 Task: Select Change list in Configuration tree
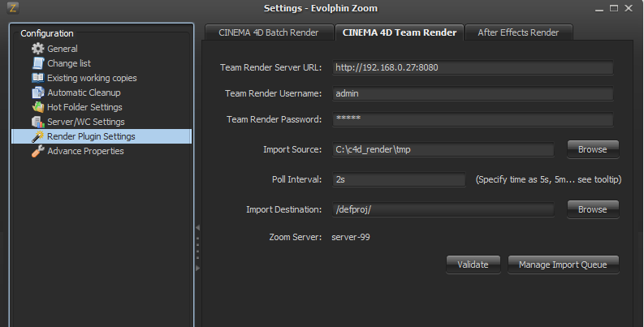pos(69,63)
